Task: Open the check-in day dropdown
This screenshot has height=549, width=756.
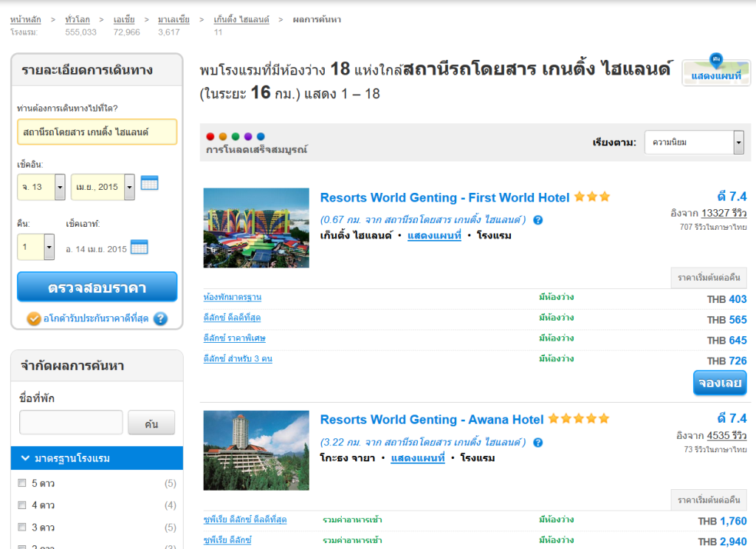Action: click(41, 187)
